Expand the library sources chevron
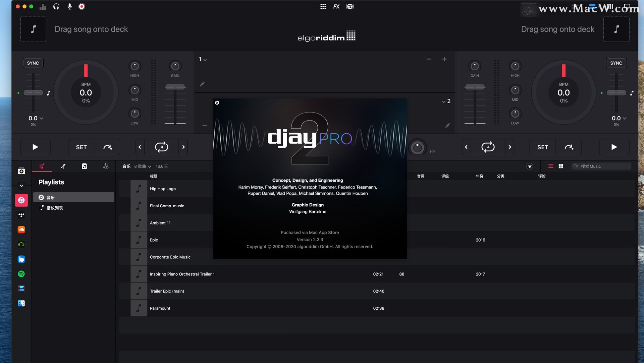Viewport: 644px width, 363px height. pos(21,186)
